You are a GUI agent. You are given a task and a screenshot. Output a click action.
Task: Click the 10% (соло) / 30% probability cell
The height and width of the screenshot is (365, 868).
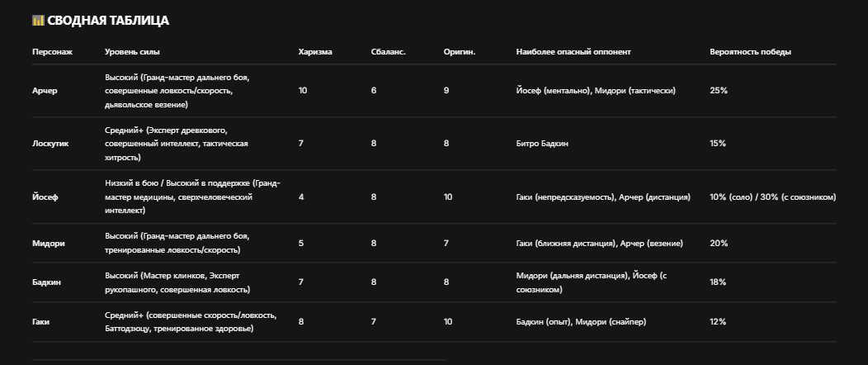click(x=773, y=197)
